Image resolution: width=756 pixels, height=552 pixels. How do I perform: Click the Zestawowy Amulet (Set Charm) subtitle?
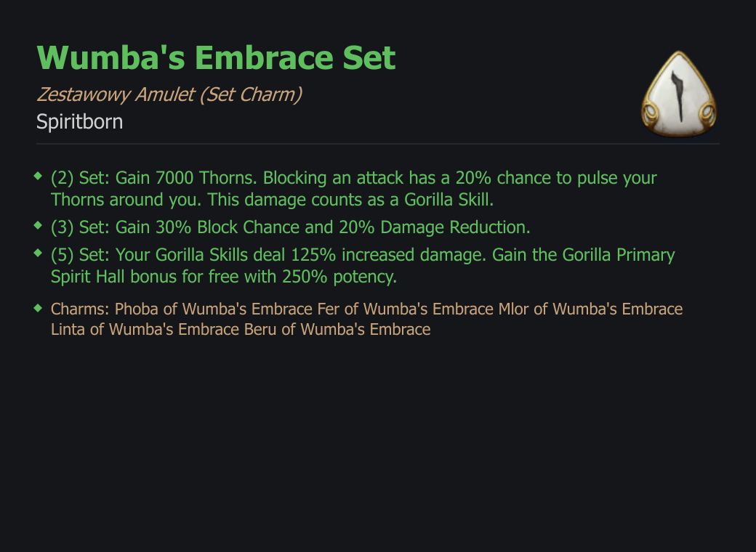point(169,95)
